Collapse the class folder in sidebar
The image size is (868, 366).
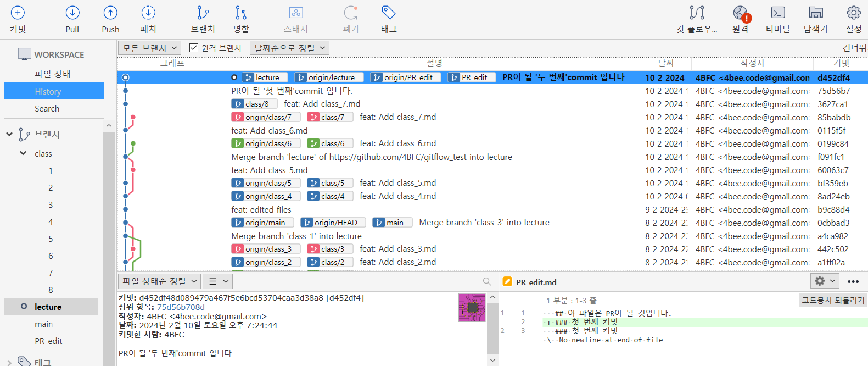23,153
